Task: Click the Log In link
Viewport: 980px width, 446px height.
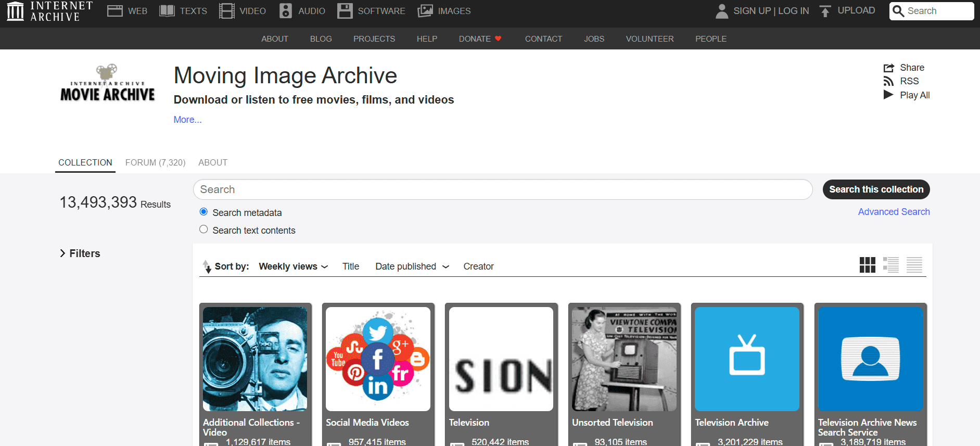Action: (794, 11)
